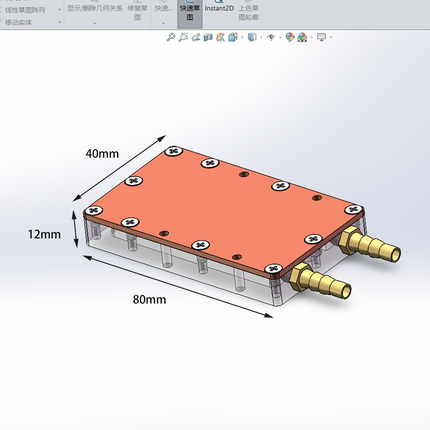Select the upper brass hose barb fitting
The width and height of the screenshot is (430, 430).
click(370, 245)
